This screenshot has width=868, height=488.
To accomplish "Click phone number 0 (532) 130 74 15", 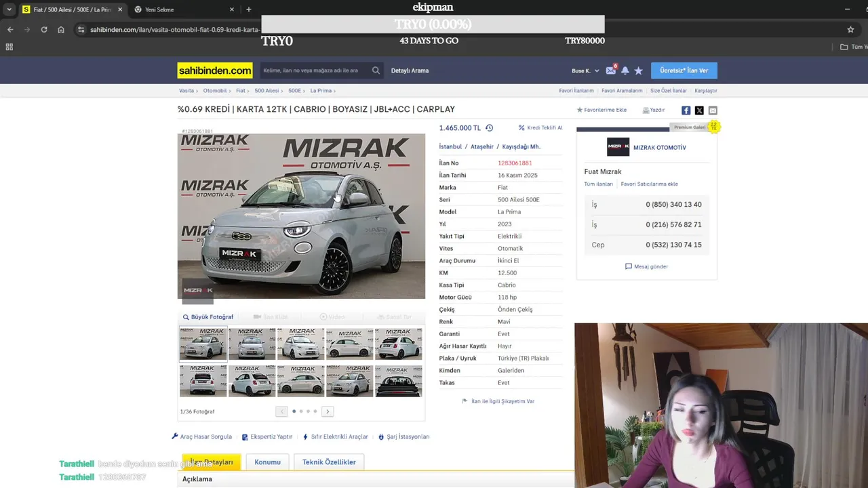I will [x=673, y=245].
